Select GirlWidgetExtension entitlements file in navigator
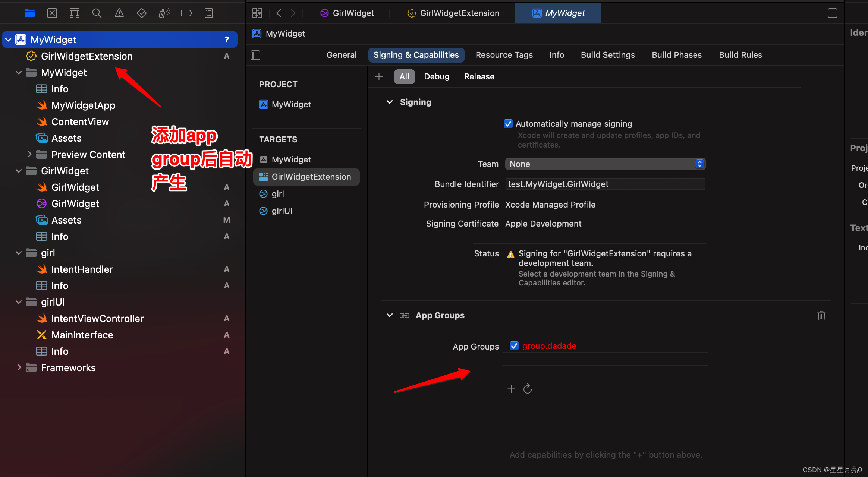This screenshot has width=868, height=477. pos(87,56)
